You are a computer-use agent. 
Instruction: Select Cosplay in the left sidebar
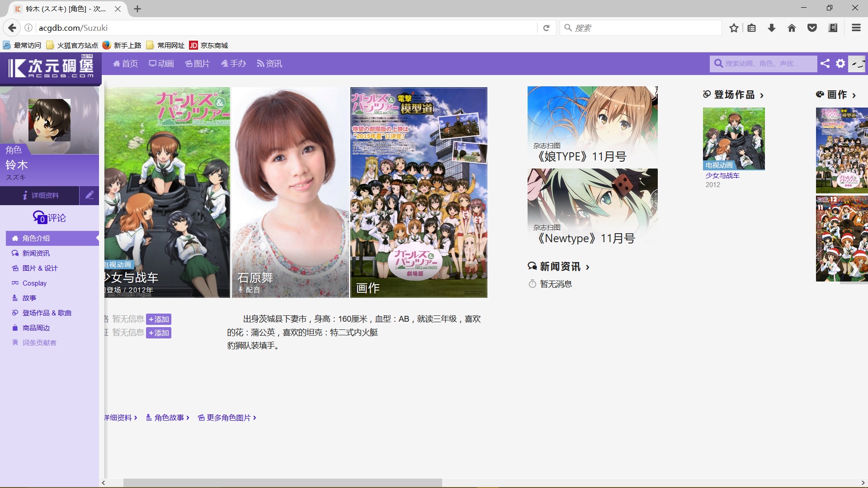34,283
